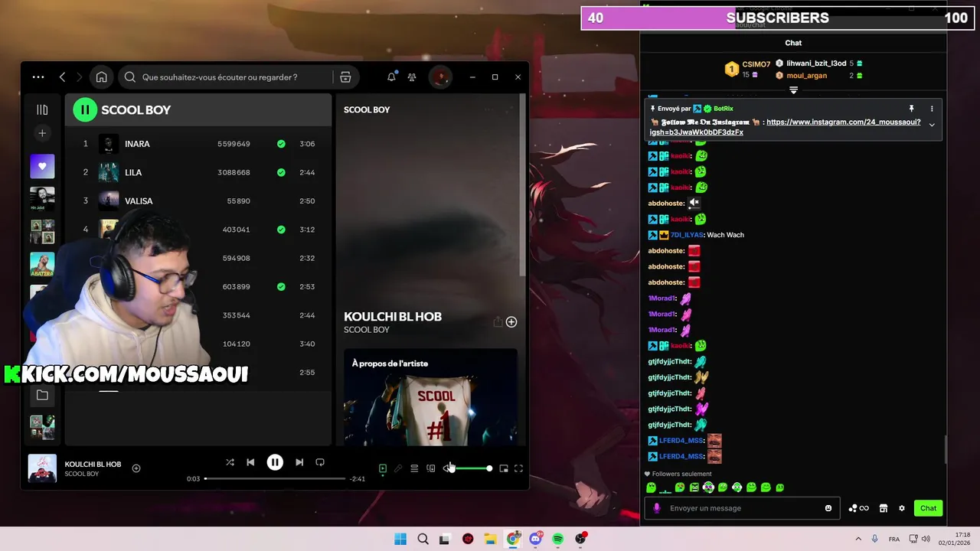Open the channel points infinity icon
The height and width of the screenshot is (551, 980).
click(858, 508)
